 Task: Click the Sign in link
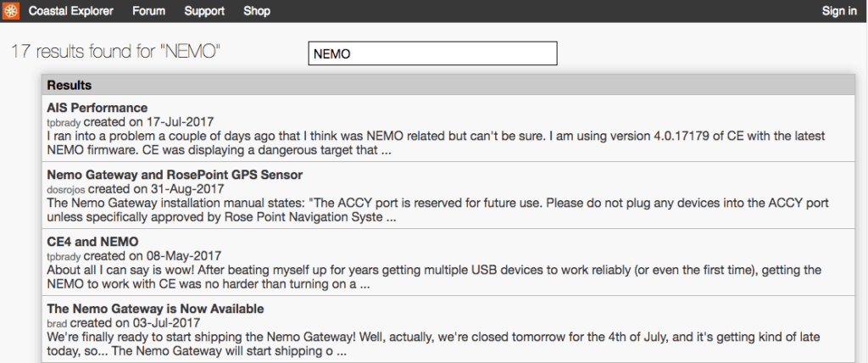click(x=839, y=11)
